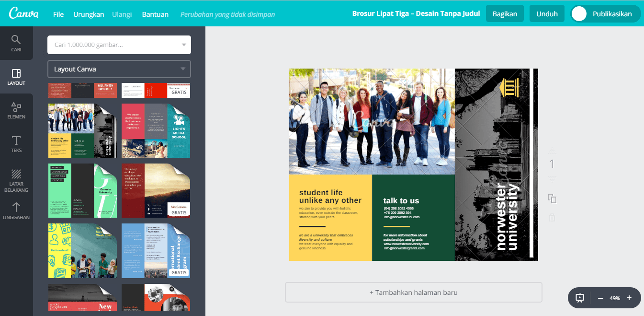The image size is (644, 316).
Task: Open the Bantuan help menu
Action: [155, 14]
